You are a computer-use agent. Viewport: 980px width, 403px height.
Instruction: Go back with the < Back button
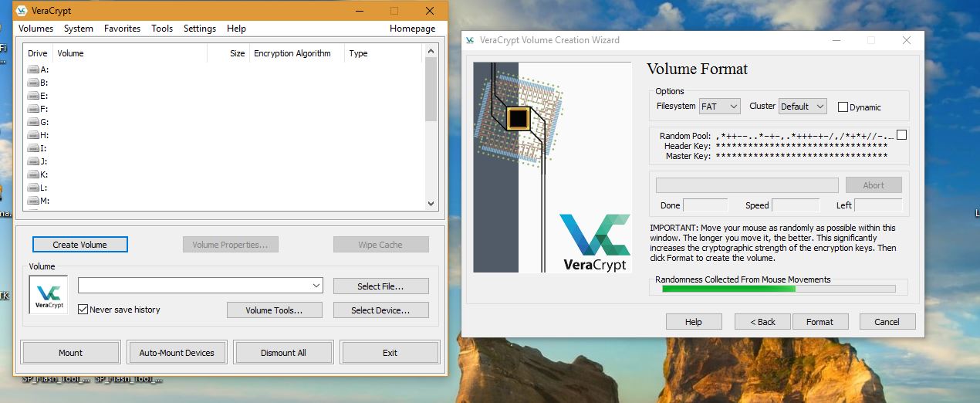(762, 322)
